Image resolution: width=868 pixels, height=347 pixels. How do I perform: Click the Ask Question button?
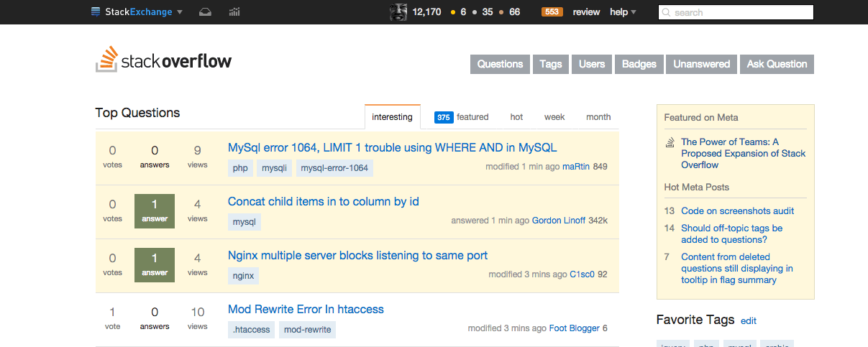tap(777, 64)
